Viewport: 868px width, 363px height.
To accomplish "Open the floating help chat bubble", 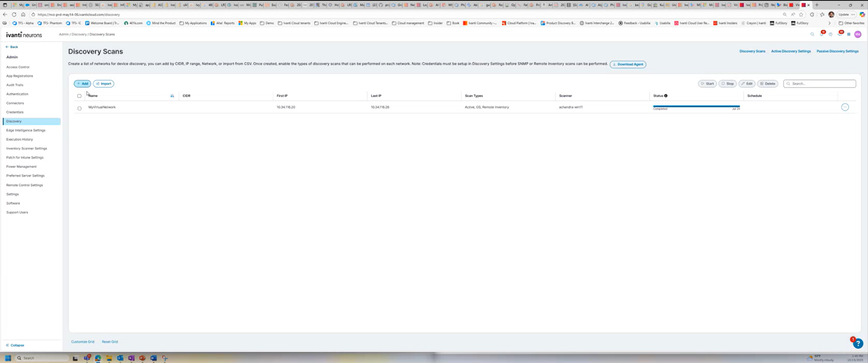I will (858, 343).
